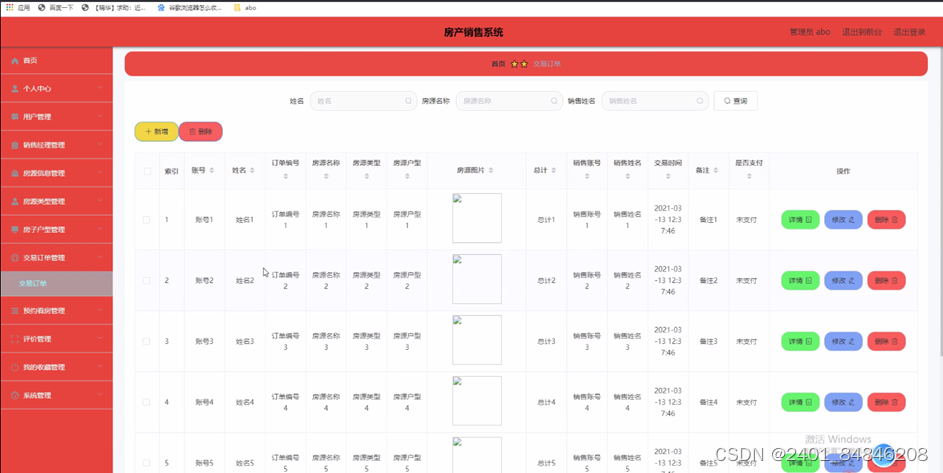The width and height of the screenshot is (943, 473).
Task: Toggle the select-all checkbox in table header
Action: point(147,171)
